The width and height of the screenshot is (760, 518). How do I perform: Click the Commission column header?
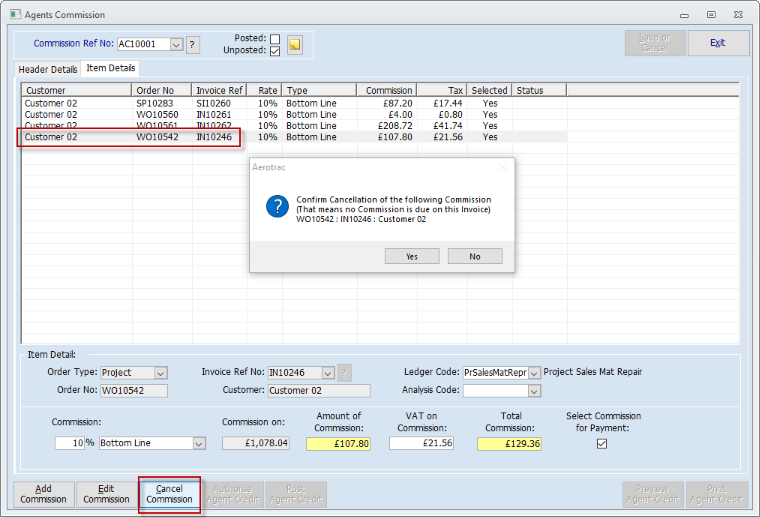387,90
